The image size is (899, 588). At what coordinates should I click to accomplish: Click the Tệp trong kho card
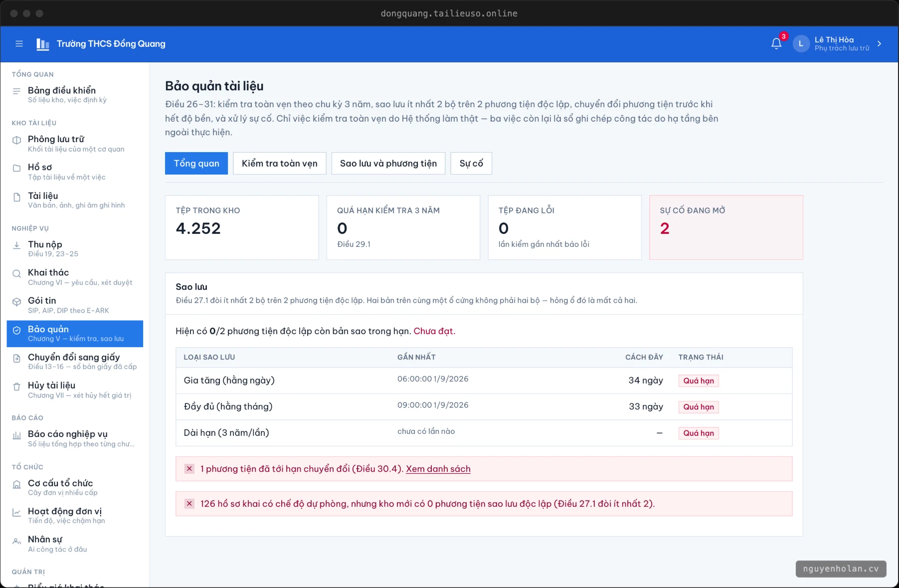[x=242, y=227]
